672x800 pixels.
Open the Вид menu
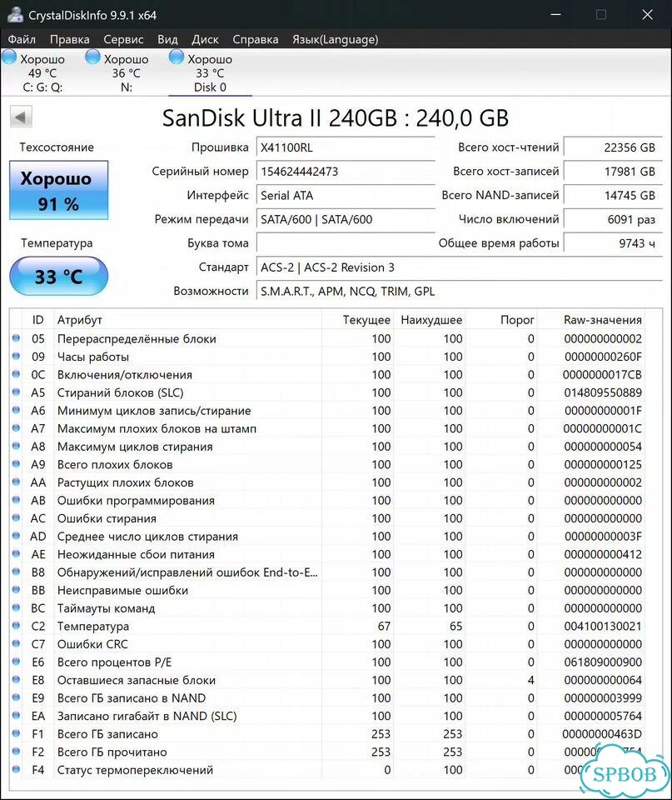tap(167, 39)
